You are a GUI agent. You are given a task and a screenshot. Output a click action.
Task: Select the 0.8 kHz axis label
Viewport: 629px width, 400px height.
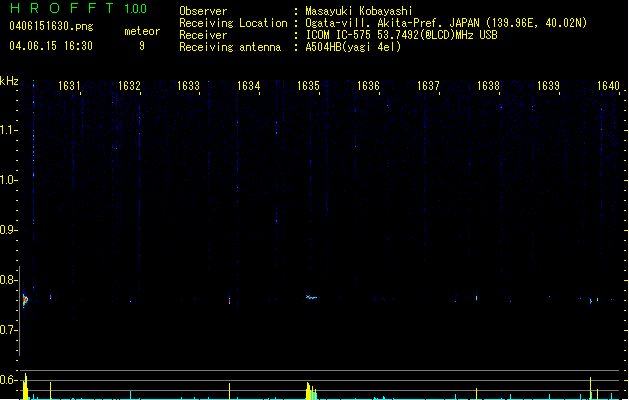8,280
